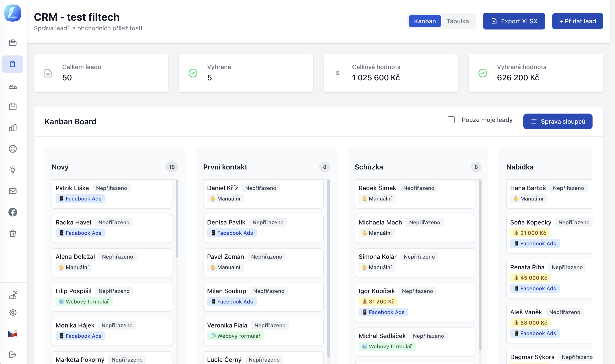Click the Manuální tag on Daniel Kříž
This screenshot has width=615, height=364.
(225, 199)
